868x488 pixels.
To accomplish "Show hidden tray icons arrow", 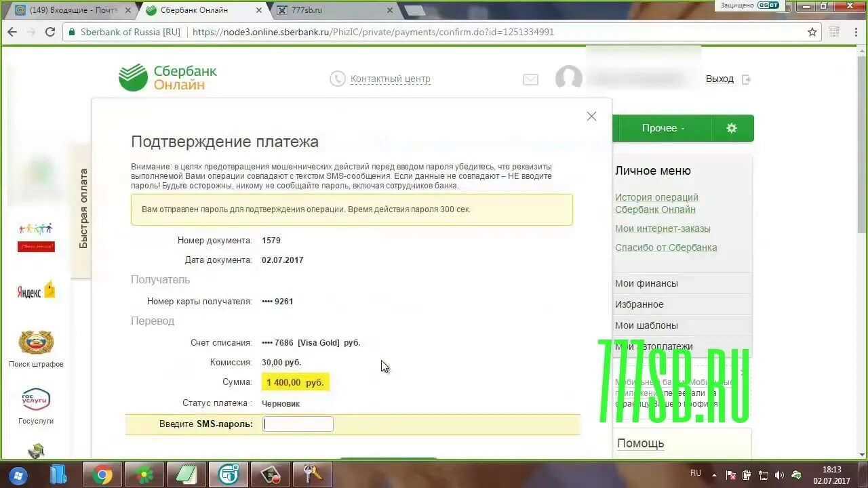I will [x=715, y=474].
